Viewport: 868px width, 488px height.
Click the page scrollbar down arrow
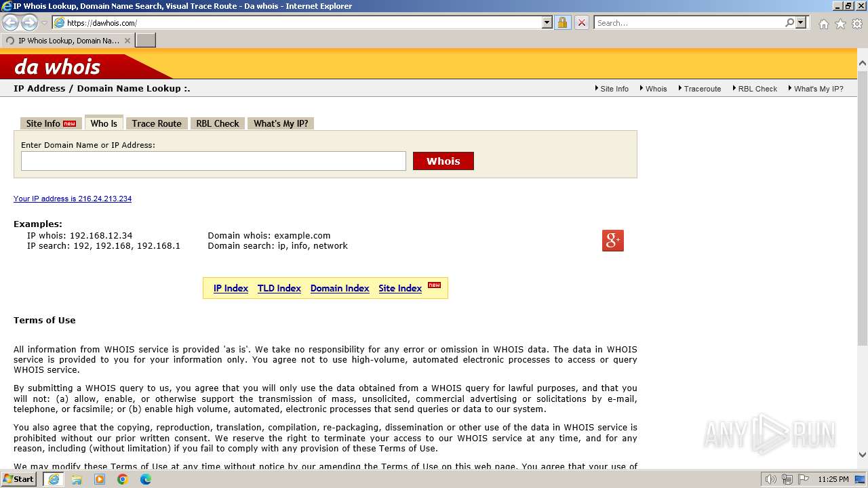pyautogui.click(x=862, y=455)
